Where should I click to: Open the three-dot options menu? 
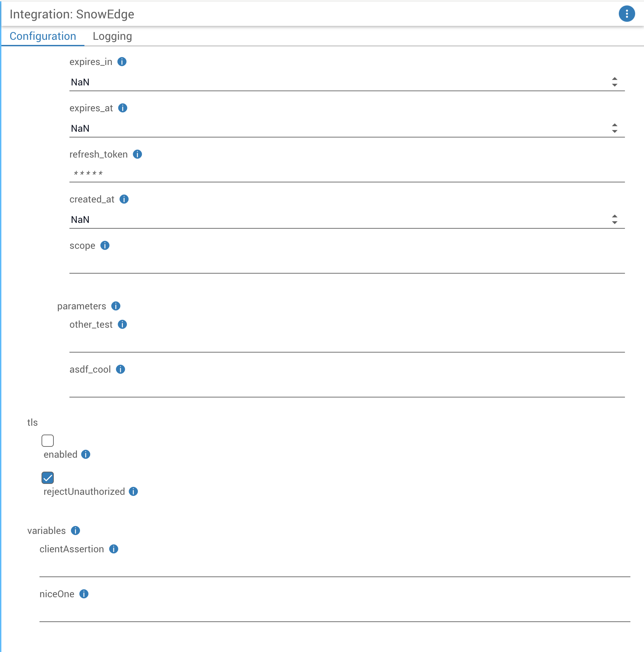(626, 14)
